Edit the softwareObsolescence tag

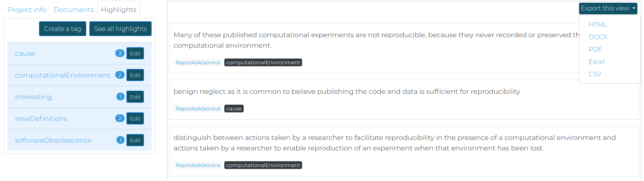point(135,140)
